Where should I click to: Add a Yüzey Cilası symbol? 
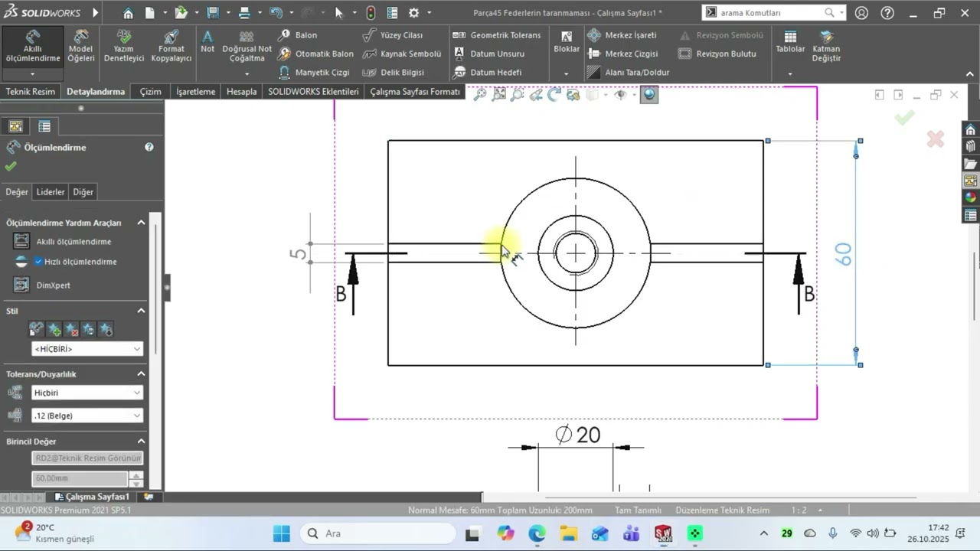point(393,35)
